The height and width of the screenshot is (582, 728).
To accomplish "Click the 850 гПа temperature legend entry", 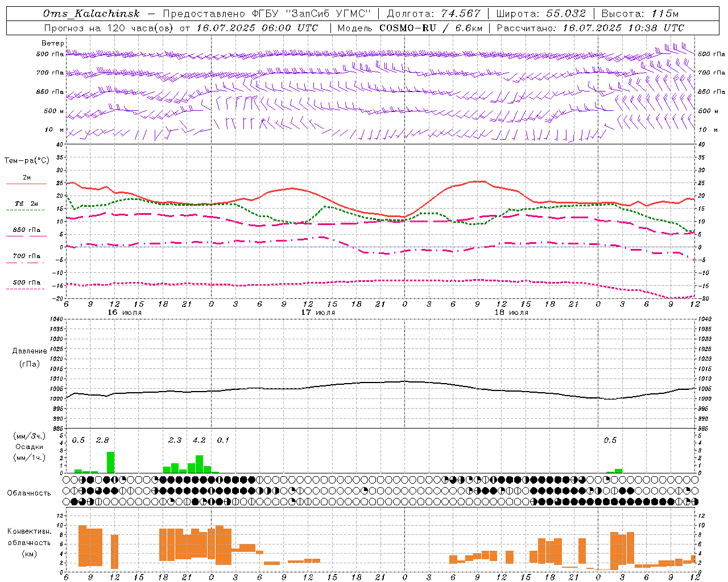I will tap(26, 231).
